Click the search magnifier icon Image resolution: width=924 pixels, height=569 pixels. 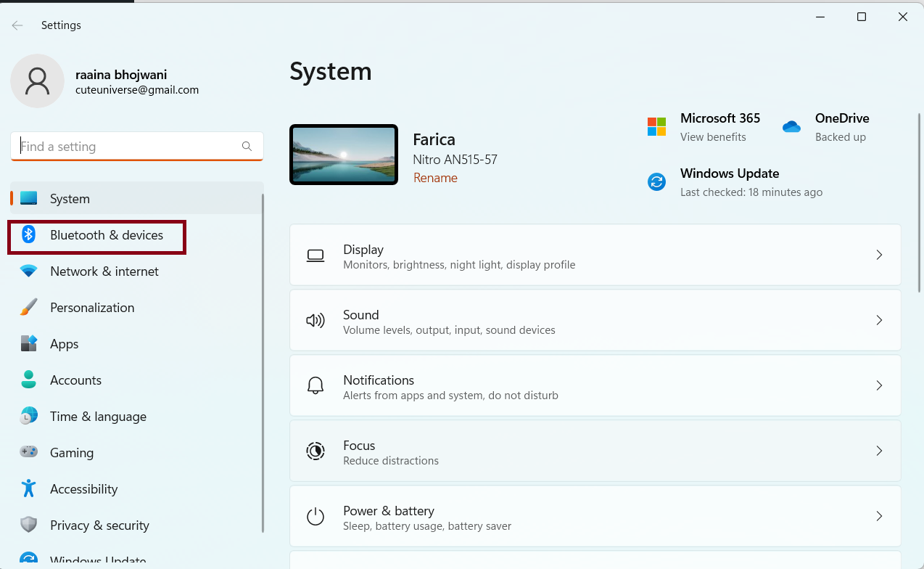coord(247,147)
